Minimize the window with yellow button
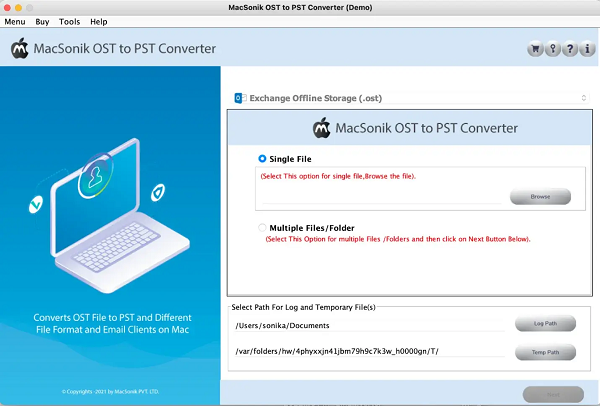Image resolution: width=600 pixels, height=406 pixels. click(x=18, y=7)
